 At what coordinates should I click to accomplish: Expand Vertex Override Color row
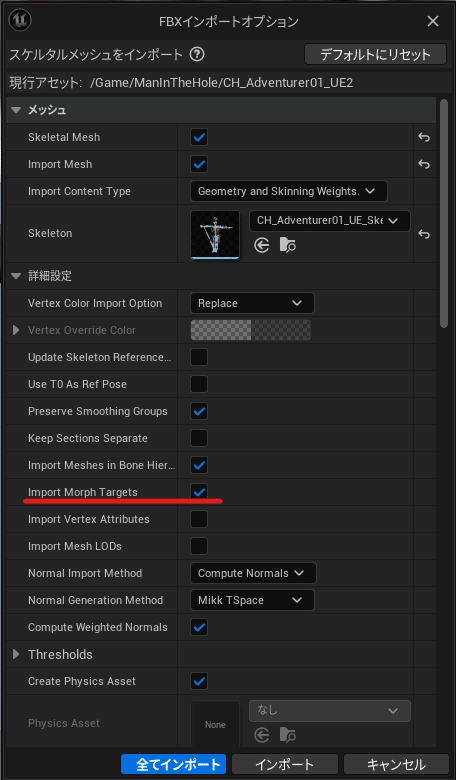tap(16, 330)
